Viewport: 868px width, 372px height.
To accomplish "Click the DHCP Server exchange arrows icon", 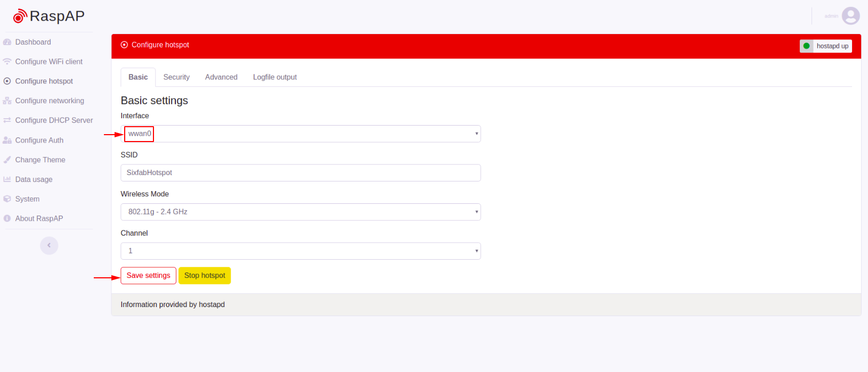I will 7,120.
